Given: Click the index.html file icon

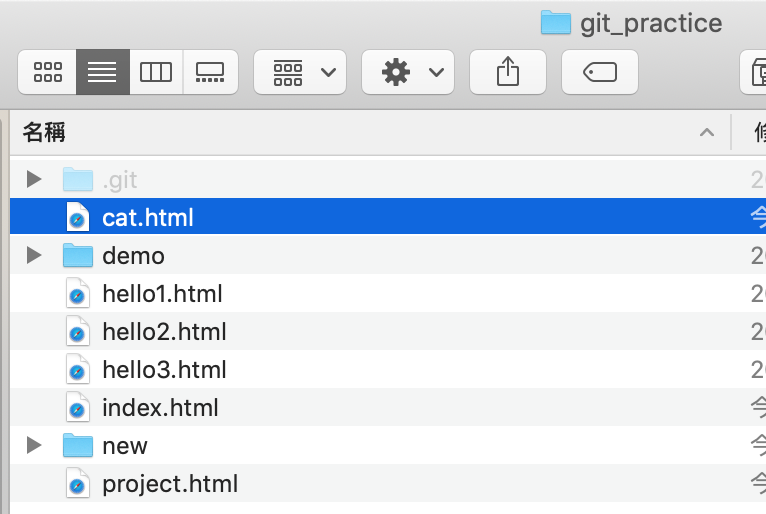Looking at the screenshot, I should [x=77, y=408].
